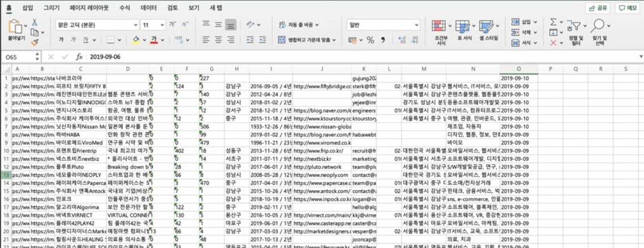Open the Formulas (수식) ribbon tab

click(x=124, y=8)
